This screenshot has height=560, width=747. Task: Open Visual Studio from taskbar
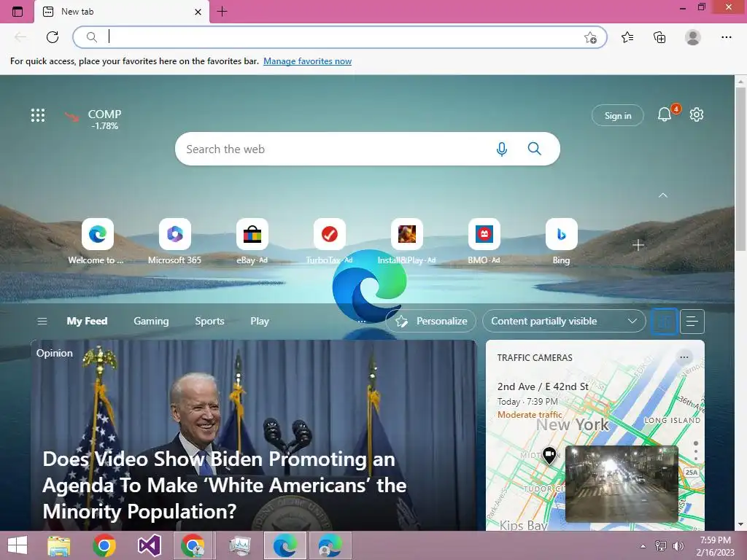149,545
